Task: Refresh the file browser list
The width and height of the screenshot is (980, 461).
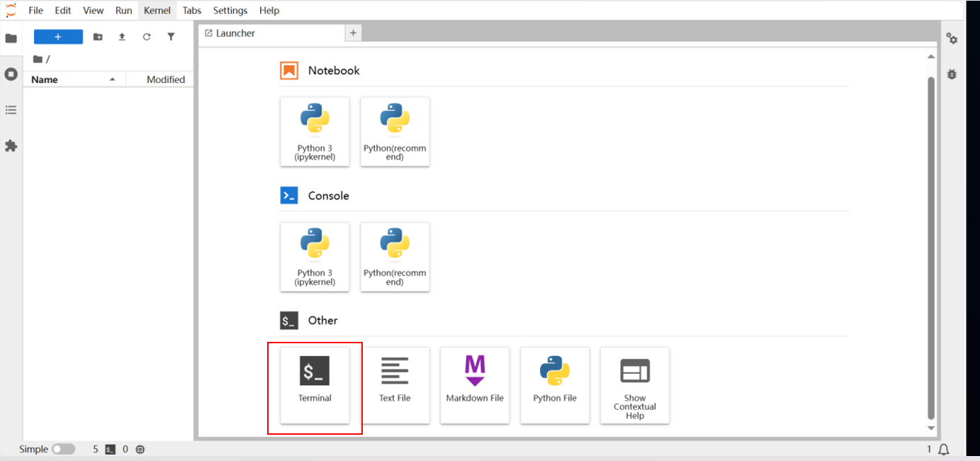Action: coord(147,37)
